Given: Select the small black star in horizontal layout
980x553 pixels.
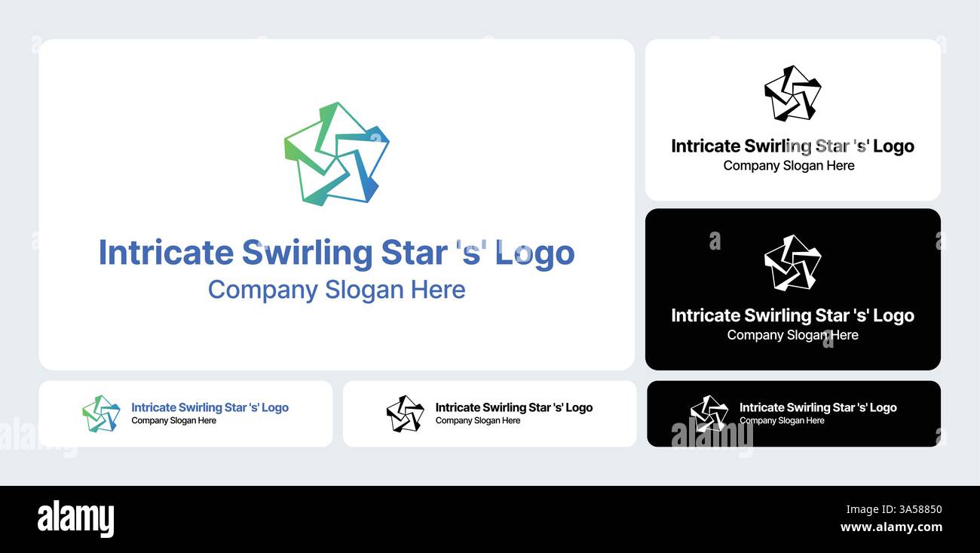Looking at the screenshot, I should 406,413.
